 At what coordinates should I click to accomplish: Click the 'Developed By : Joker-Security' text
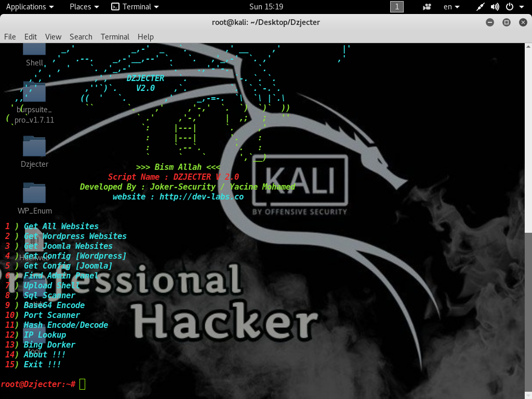click(148, 187)
